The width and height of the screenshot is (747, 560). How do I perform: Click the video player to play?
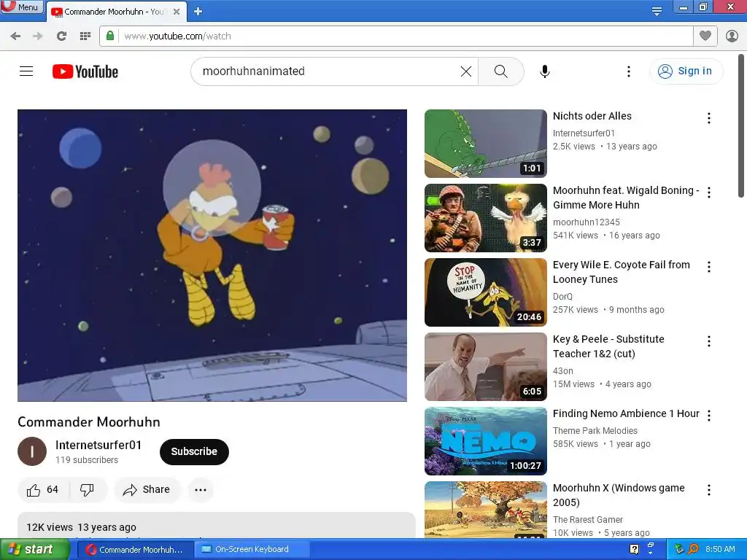click(212, 255)
